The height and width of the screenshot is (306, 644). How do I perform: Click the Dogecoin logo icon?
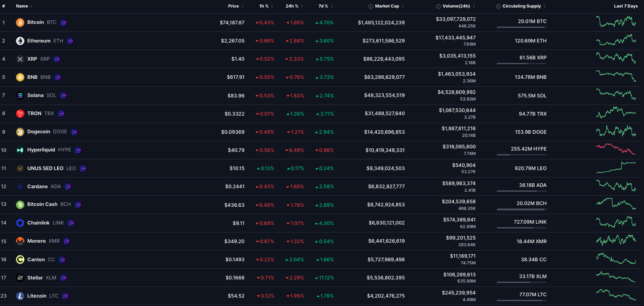20,132
